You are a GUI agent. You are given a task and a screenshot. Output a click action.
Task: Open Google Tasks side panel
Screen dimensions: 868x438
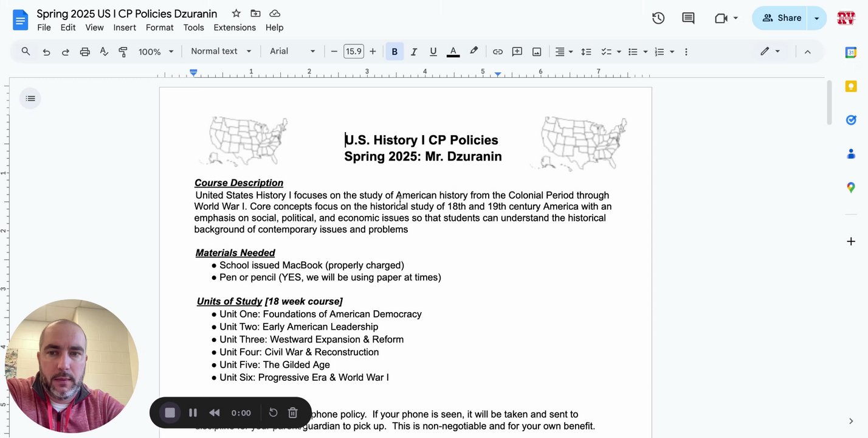(x=851, y=120)
